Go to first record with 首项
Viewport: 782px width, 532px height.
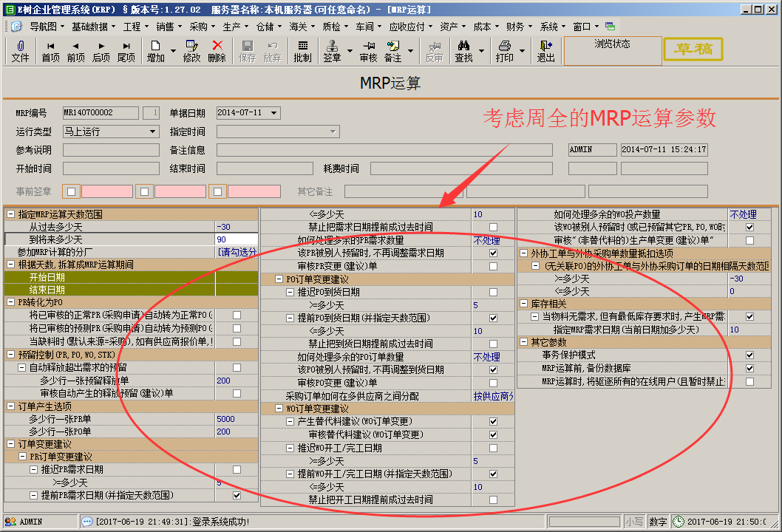pos(50,46)
